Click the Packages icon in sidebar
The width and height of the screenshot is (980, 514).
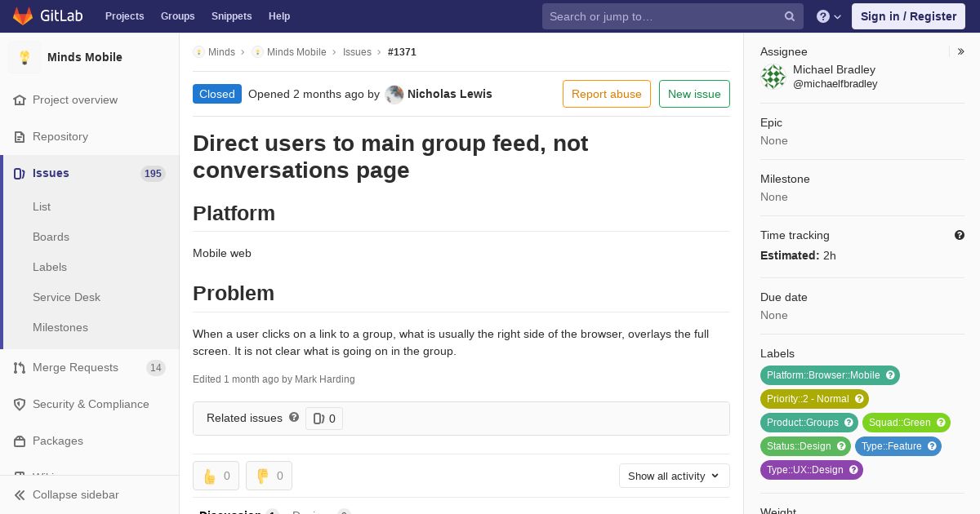pos(20,441)
